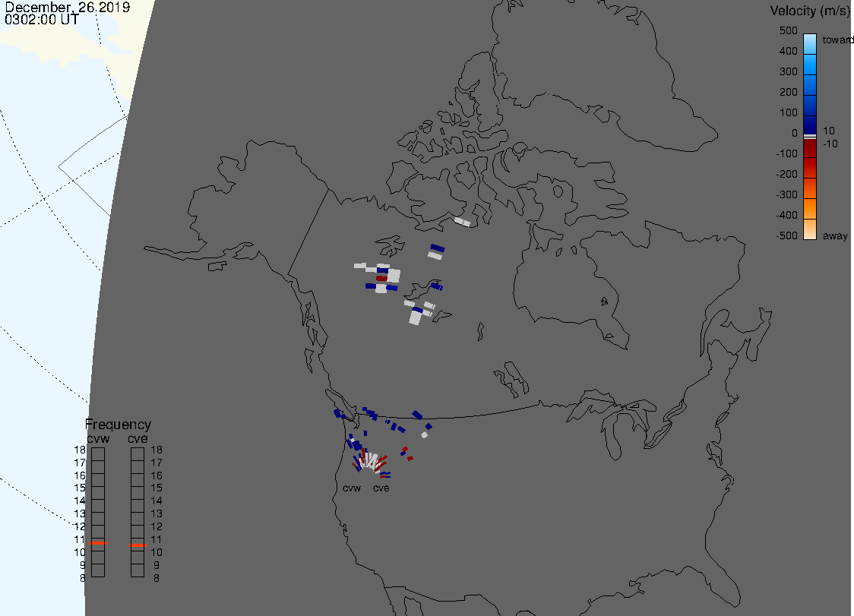854x616 pixels.
Task: Select the positive 10 threshold label
Action: tap(828, 131)
